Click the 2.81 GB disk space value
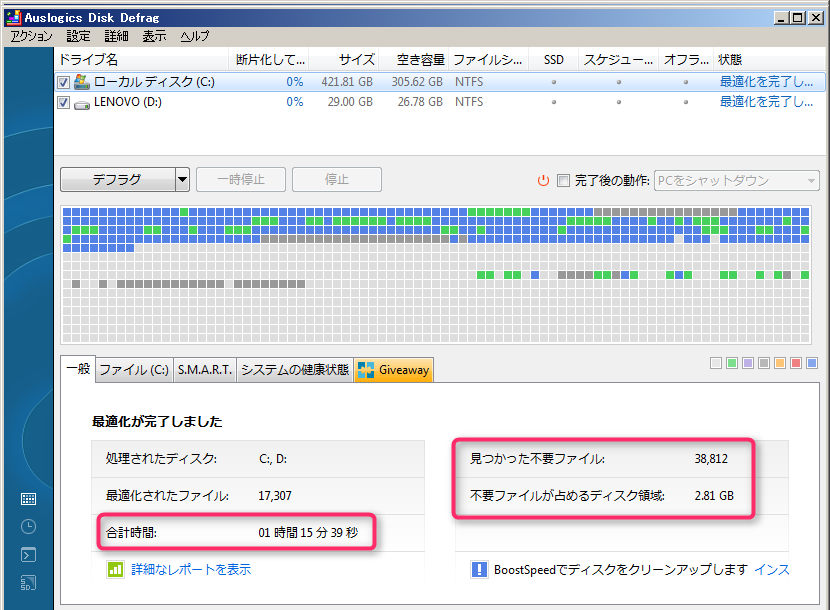Screen dimensions: 830x610 [x=714, y=496]
